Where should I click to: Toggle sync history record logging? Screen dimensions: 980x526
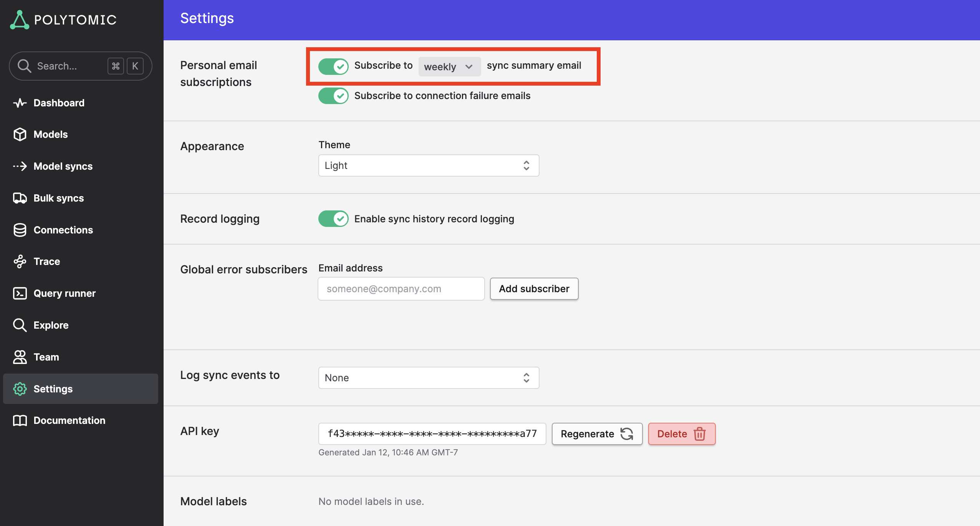(x=333, y=219)
